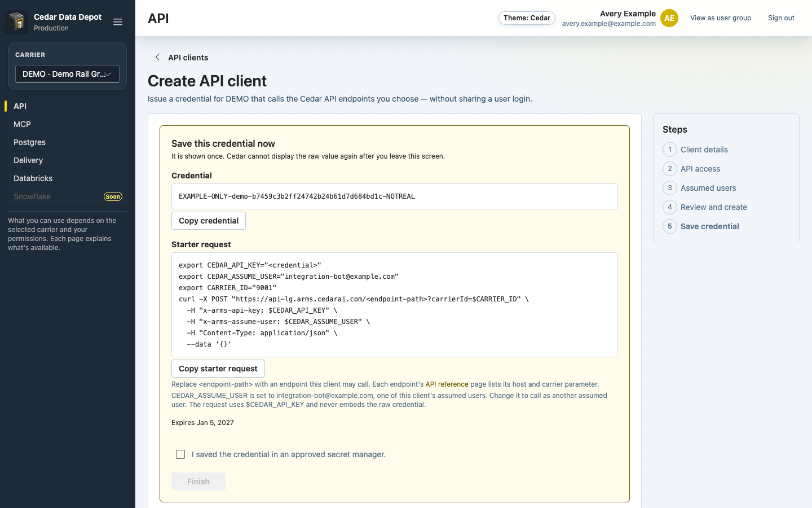812x508 pixels.
Task: Click inside the starter request code block
Action: (395, 305)
